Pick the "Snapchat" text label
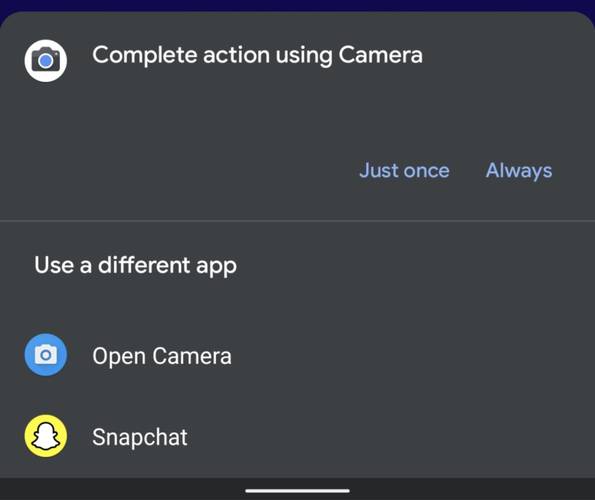The width and height of the screenshot is (595, 500). pyautogui.click(x=140, y=437)
